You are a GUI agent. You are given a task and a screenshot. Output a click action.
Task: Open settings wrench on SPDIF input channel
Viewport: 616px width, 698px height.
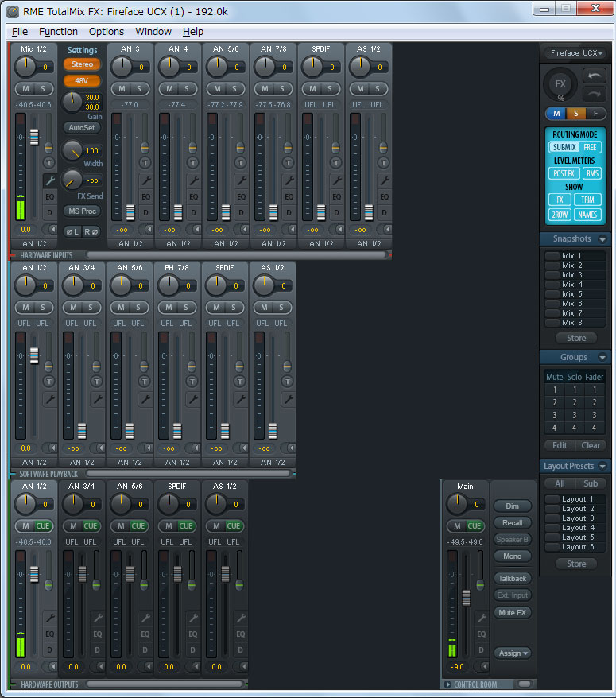(336, 180)
